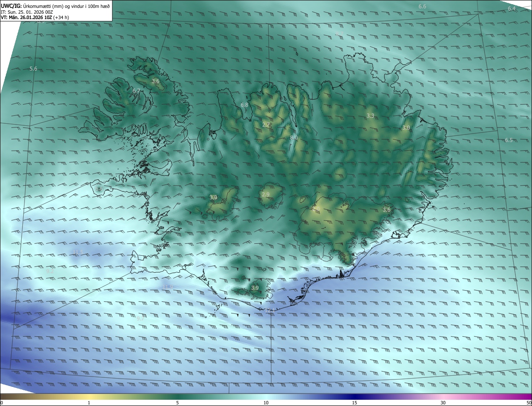
Task: Click the 11.9 value label
Action: tap(168, 287)
